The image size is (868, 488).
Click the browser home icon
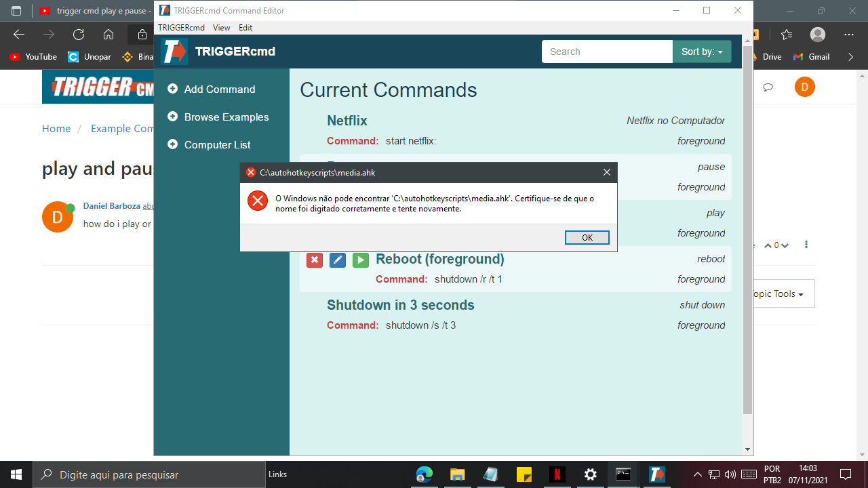coord(108,35)
